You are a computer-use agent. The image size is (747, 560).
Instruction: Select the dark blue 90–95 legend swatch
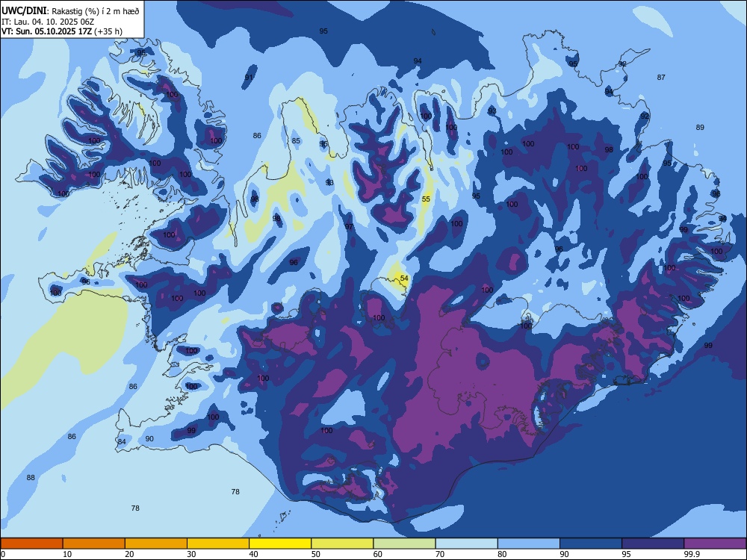click(591, 544)
